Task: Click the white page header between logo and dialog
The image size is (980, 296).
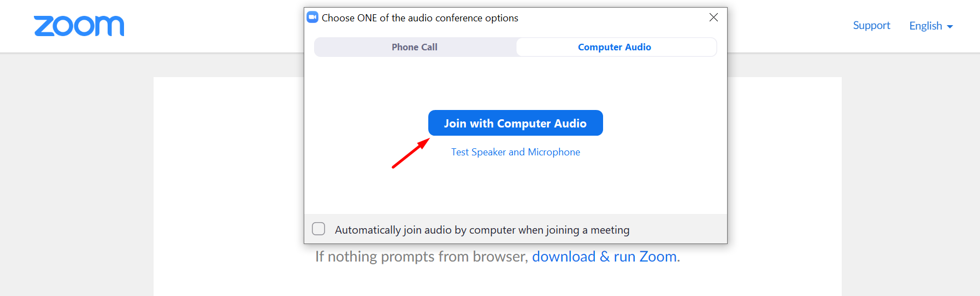Action: [x=213, y=26]
